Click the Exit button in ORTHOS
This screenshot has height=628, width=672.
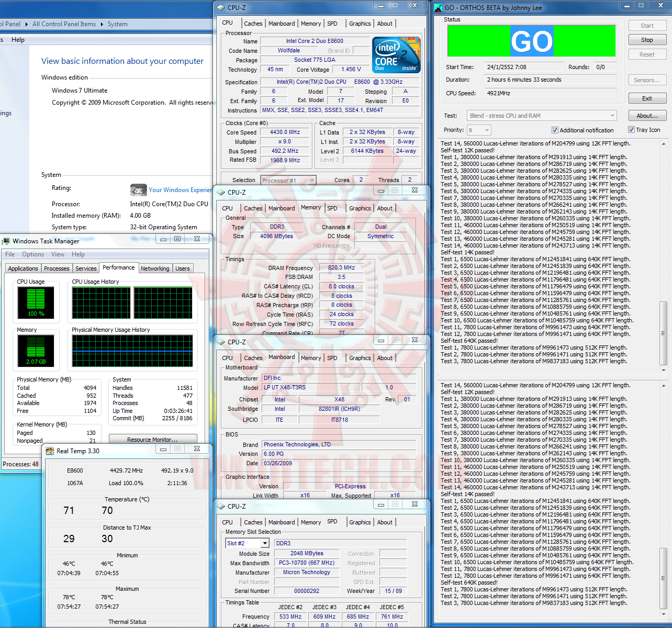click(647, 98)
